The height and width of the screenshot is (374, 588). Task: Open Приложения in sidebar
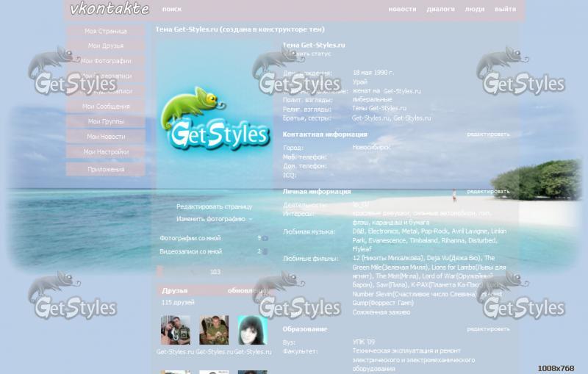click(106, 170)
